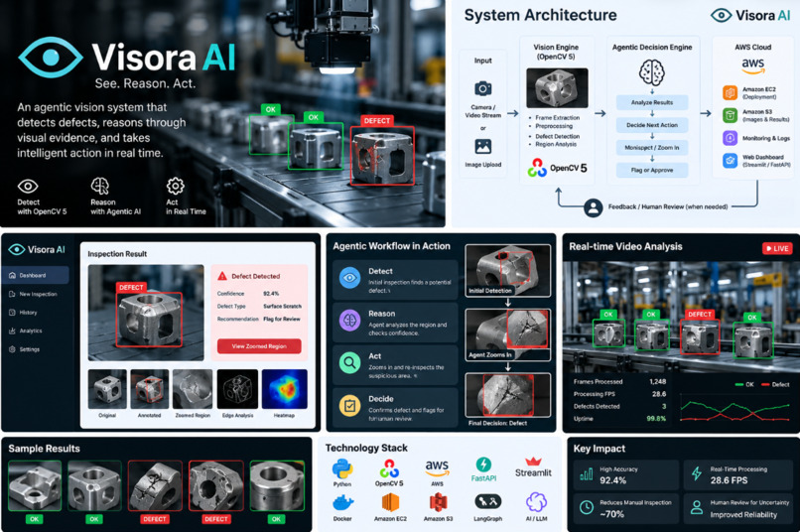Click the OpenCV 5 logo in Technology Stack
Viewport: 800px width, 532px height.
pyautogui.click(x=389, y=468)
